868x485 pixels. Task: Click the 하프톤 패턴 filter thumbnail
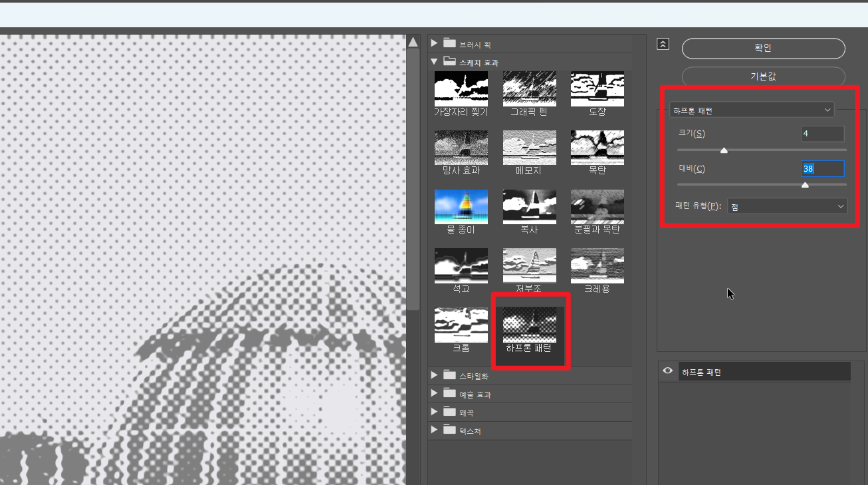click(529, 325)
